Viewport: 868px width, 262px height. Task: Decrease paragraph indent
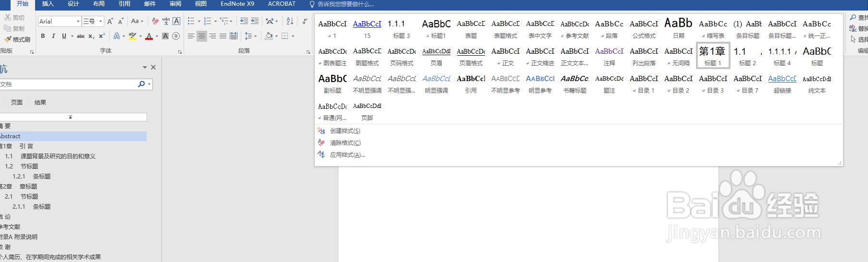(244, 21)
